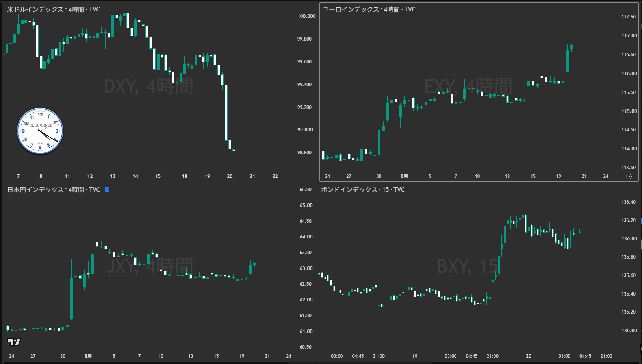642x364 pixels.
Task: Click the 114.50 price label
Action: 629,130
